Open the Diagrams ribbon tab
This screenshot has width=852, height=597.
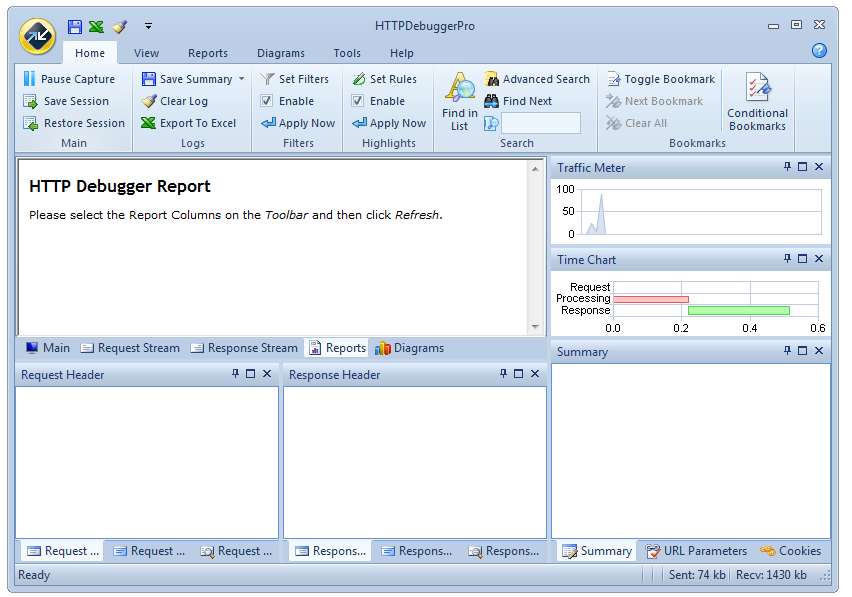coord(280,53)
